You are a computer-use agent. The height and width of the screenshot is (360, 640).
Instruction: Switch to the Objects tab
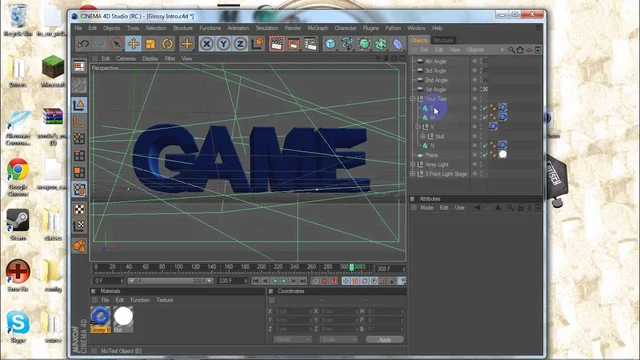[419, 40]
